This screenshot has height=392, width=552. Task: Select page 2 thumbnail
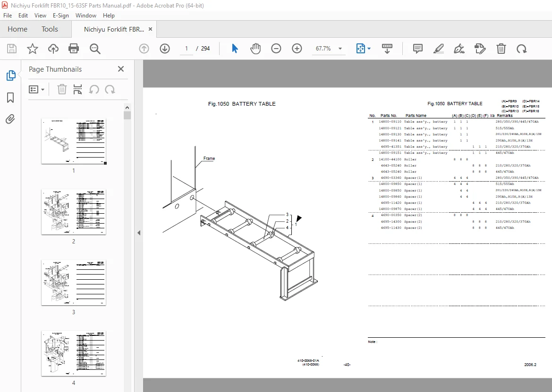74,212
